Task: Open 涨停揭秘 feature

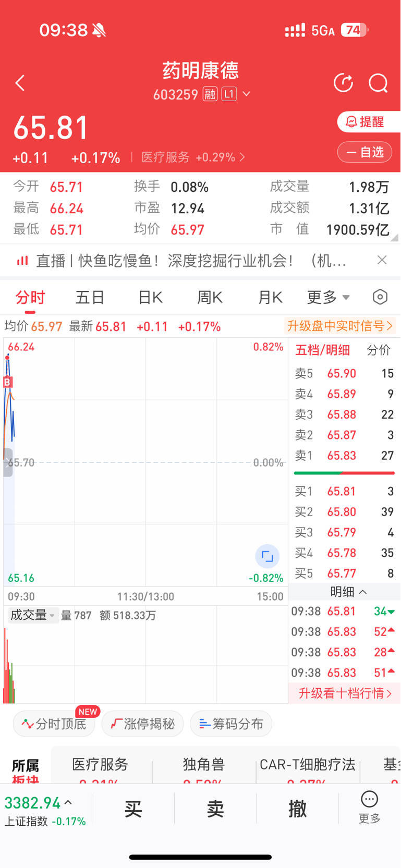Action: 142,724
